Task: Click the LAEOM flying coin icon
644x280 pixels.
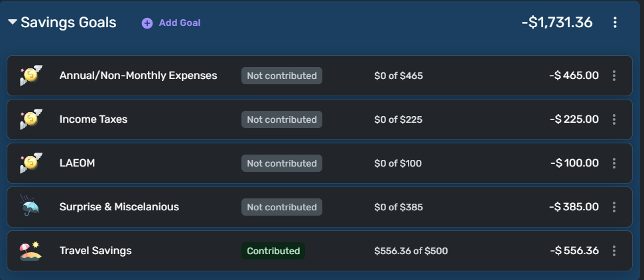Action: (x=31, y=163)
